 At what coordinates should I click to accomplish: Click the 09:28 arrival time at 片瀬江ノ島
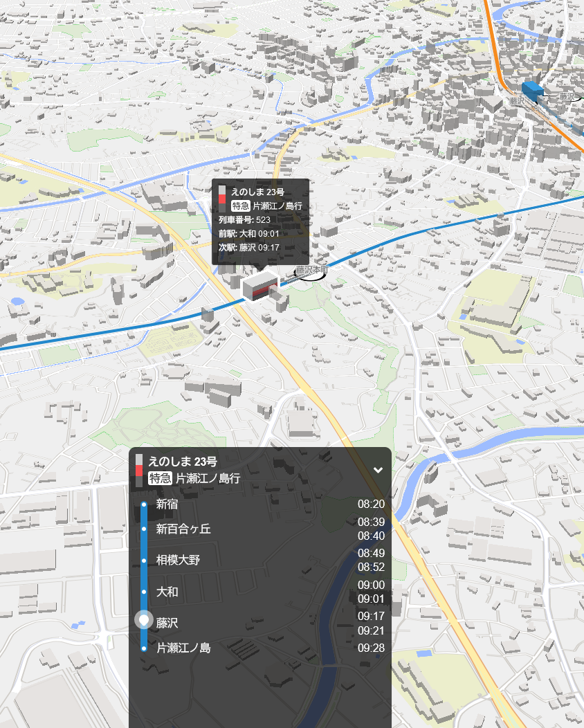371,648
